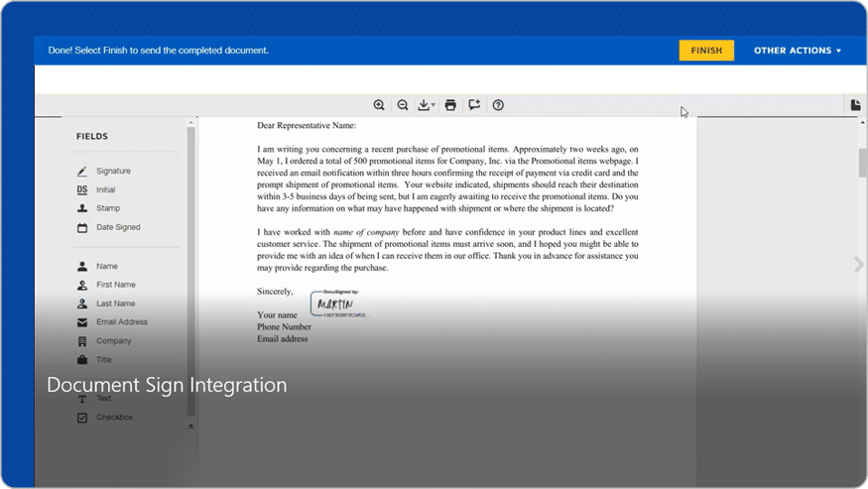
Task: Click the 'Email address' line in the letter
Action: pos(283,339)
